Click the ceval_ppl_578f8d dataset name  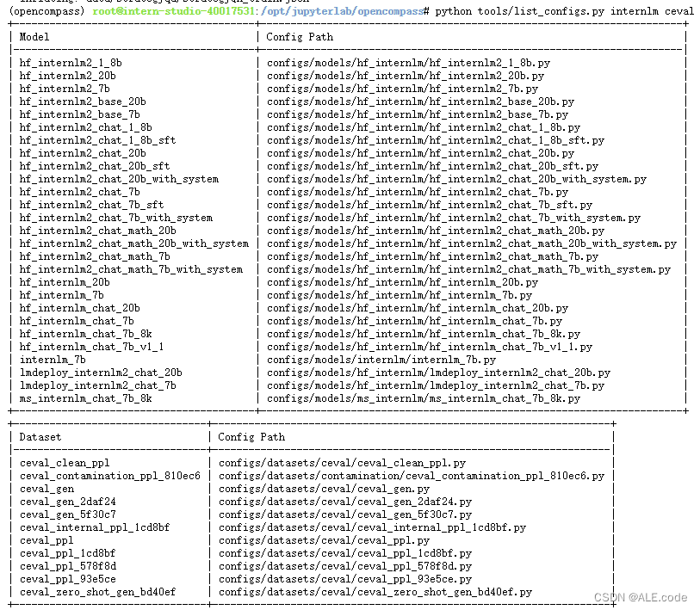tap(68, 567)
